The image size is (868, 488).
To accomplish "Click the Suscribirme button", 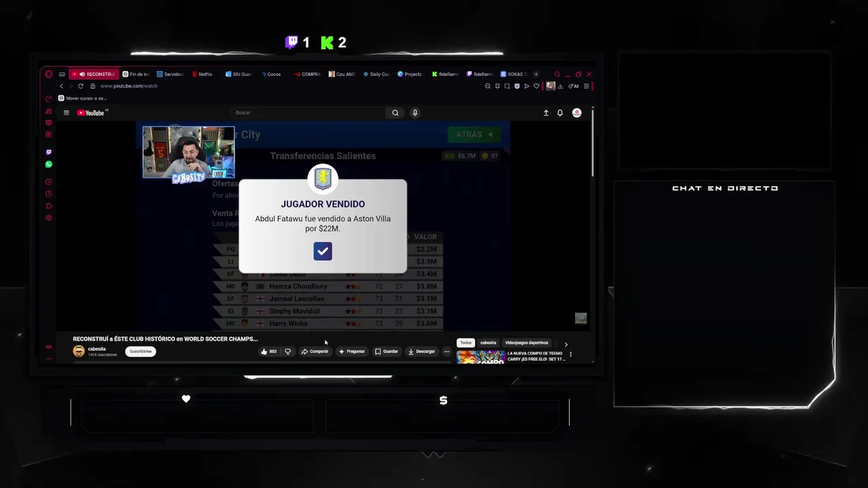I will 140,351.
